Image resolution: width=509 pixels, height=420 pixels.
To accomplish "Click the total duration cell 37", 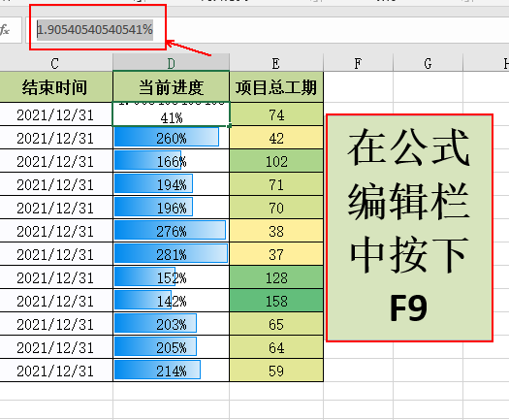I will pos(276,254).
